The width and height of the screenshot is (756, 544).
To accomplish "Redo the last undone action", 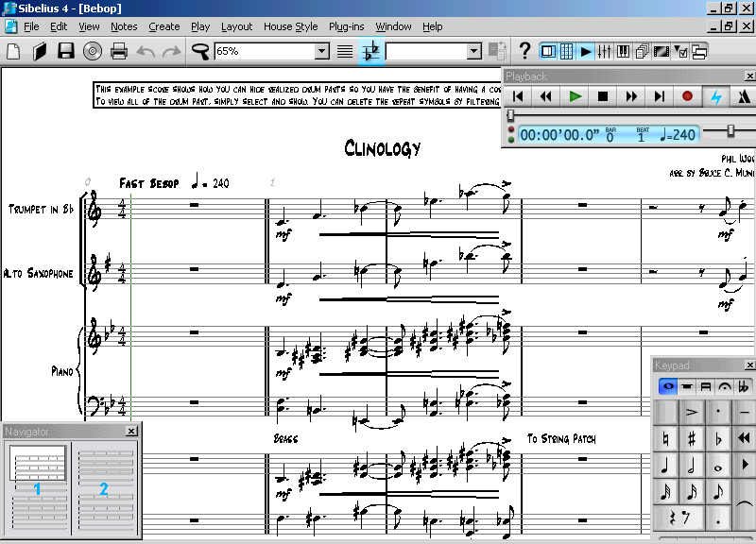I will (171, 51).
